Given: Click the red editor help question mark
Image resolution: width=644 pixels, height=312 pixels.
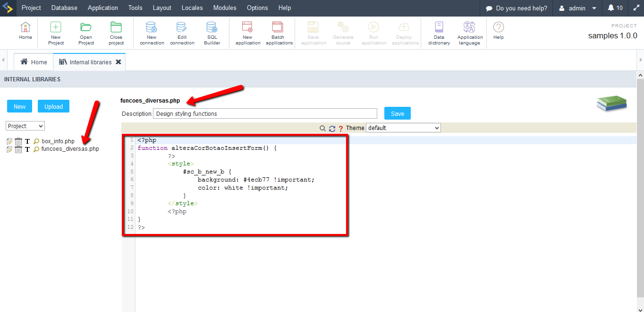Looking at the screenshot, I should 340,129.
